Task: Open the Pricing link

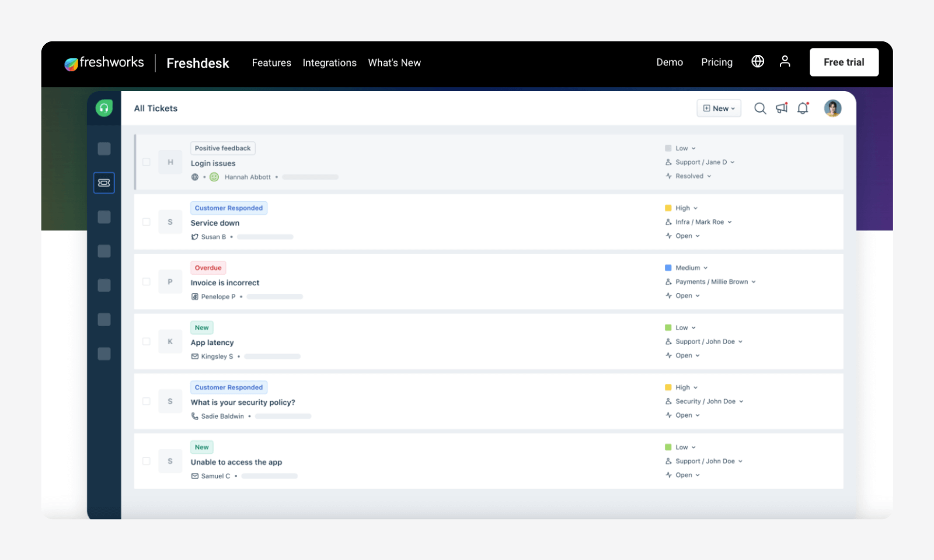Action: point(716,62)
